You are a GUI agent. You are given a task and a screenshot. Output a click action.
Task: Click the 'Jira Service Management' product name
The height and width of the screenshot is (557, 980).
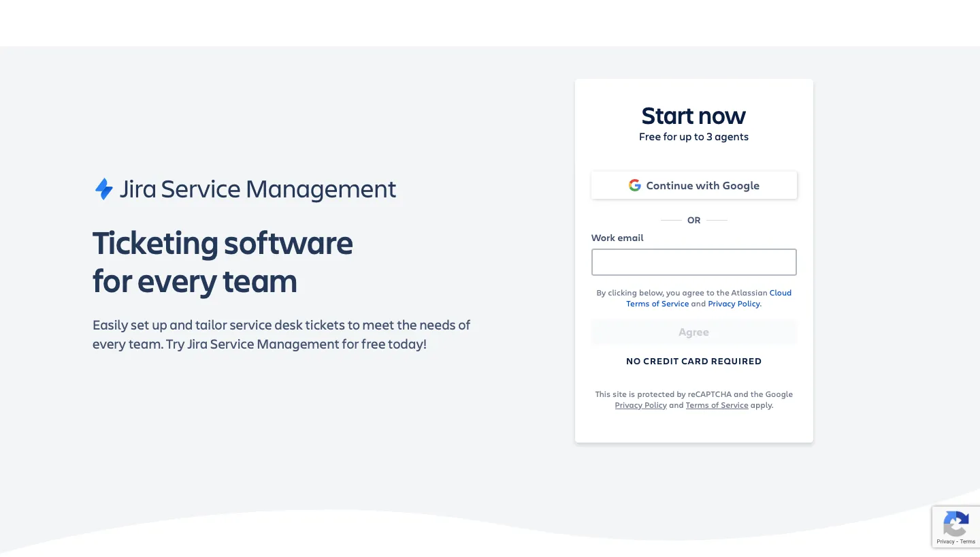tap(258, 189)
